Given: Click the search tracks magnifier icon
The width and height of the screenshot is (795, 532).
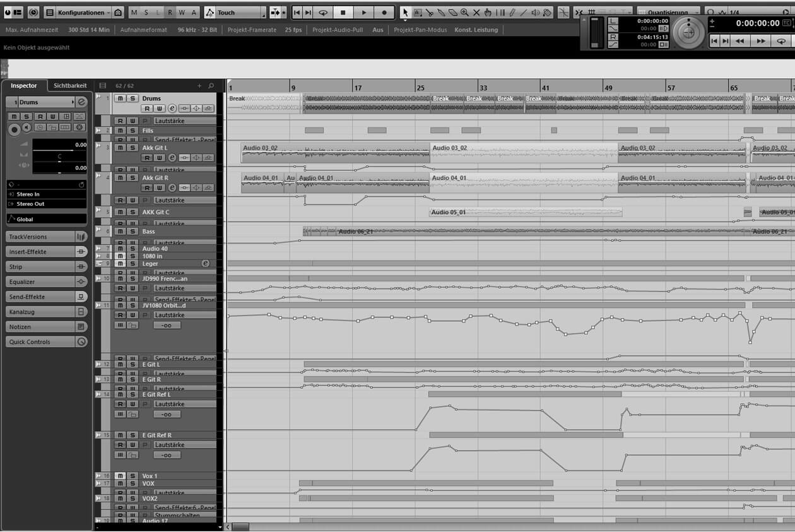Looking at the screenshot, I should [211, 86].
